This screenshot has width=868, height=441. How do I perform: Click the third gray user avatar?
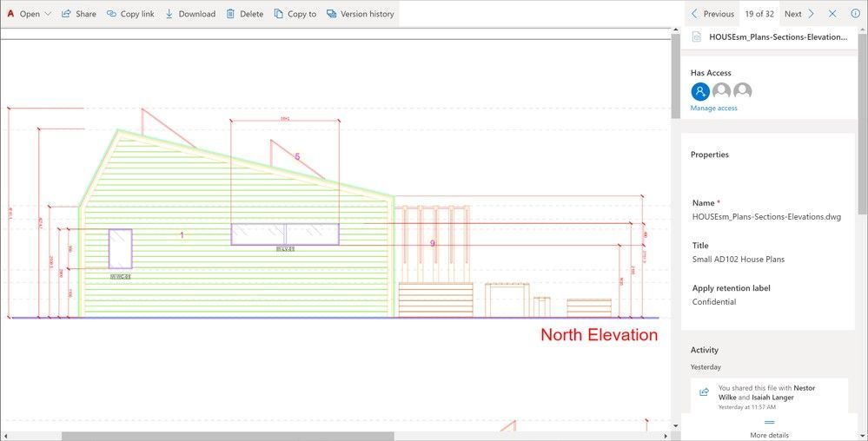point(742,91)
